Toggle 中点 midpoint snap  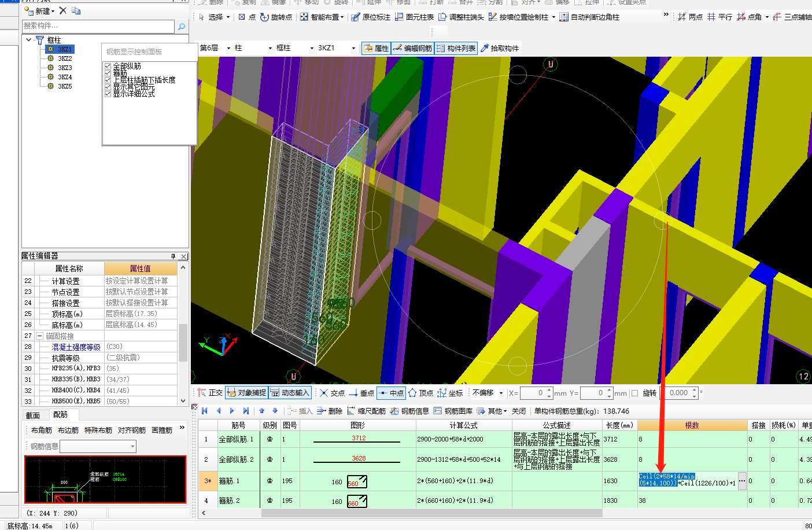(392, 393)
